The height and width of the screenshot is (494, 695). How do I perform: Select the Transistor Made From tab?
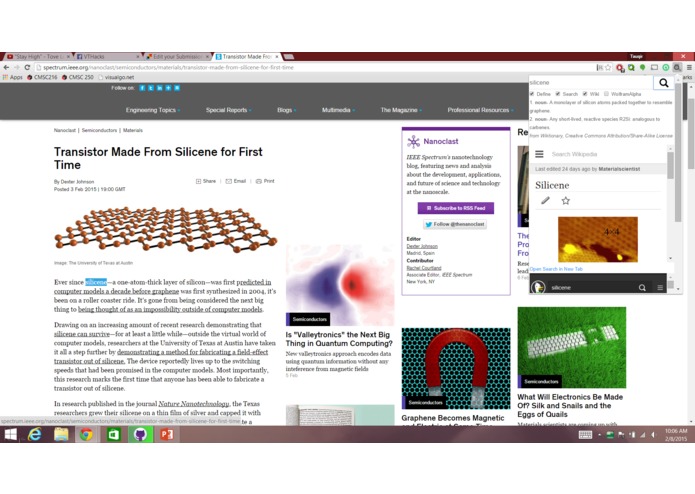pos(247,57)
